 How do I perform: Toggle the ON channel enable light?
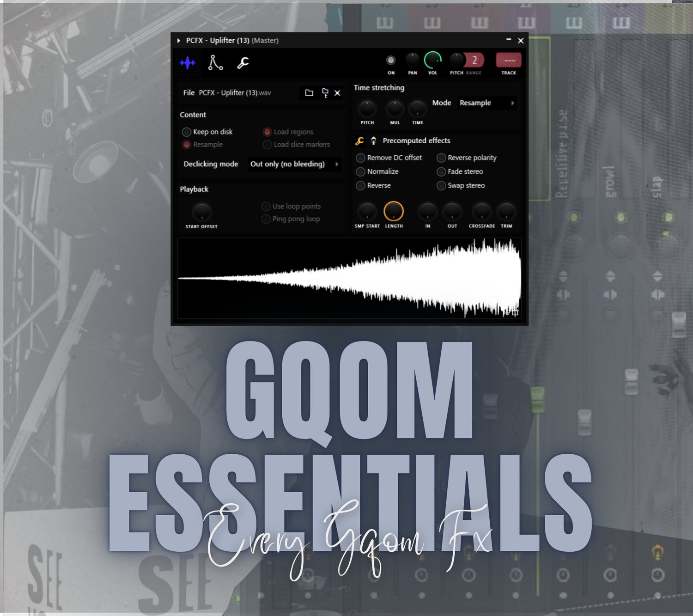[x=391, y=60]
